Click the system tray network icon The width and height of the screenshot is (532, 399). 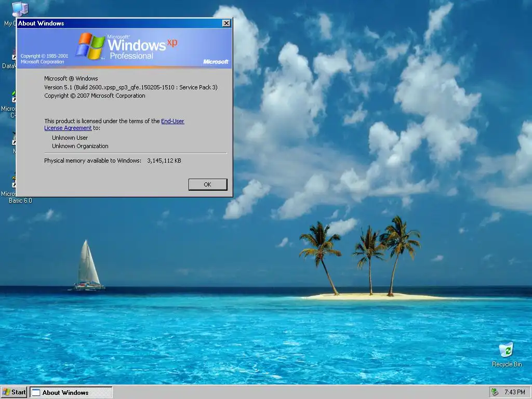coord(495,392)
